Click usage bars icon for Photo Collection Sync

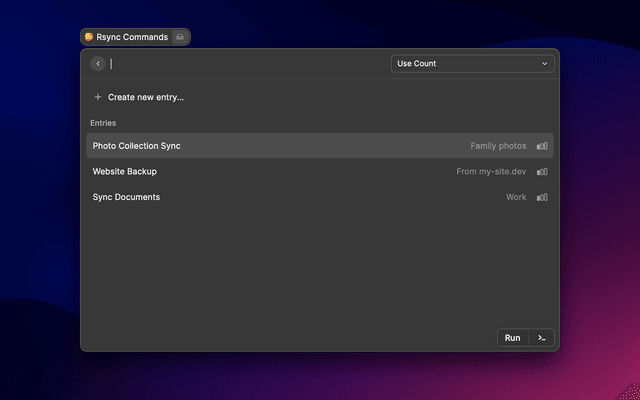(542, 146)
